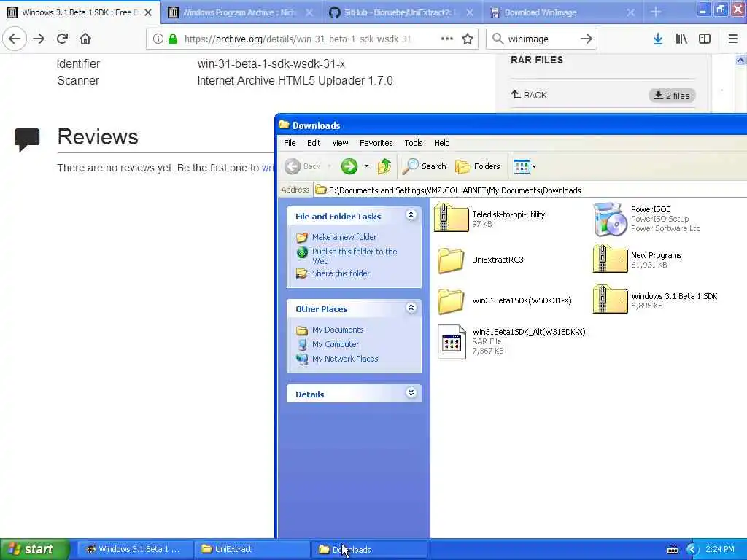Select New Programs zip archive
747x560 pixels.
click(x=638, y=260)
